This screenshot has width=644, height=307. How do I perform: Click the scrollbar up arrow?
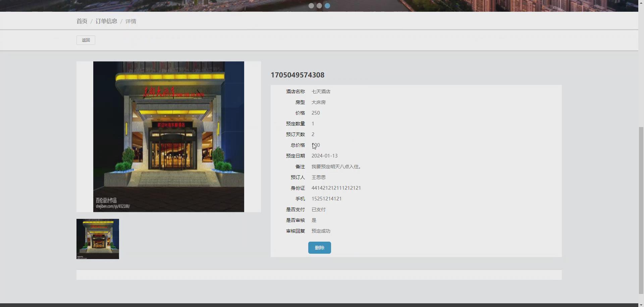(641, 2)
